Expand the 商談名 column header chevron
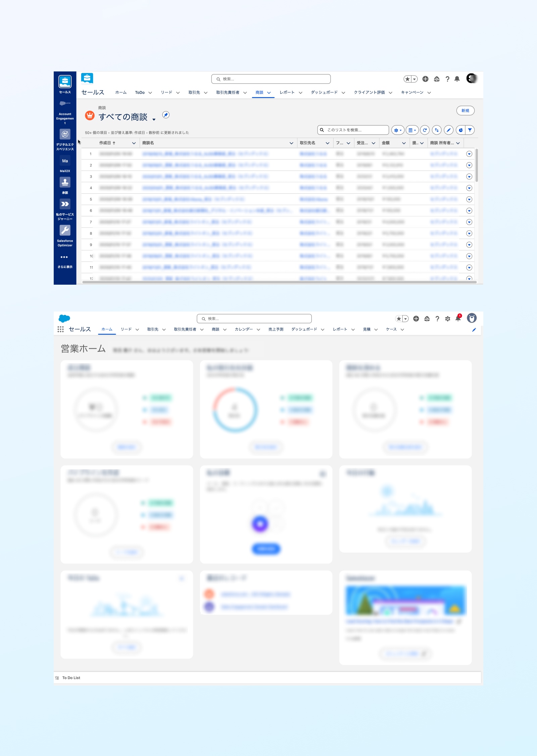The height and width of the screenshot is (756, 537). click(x=291, y=143)
